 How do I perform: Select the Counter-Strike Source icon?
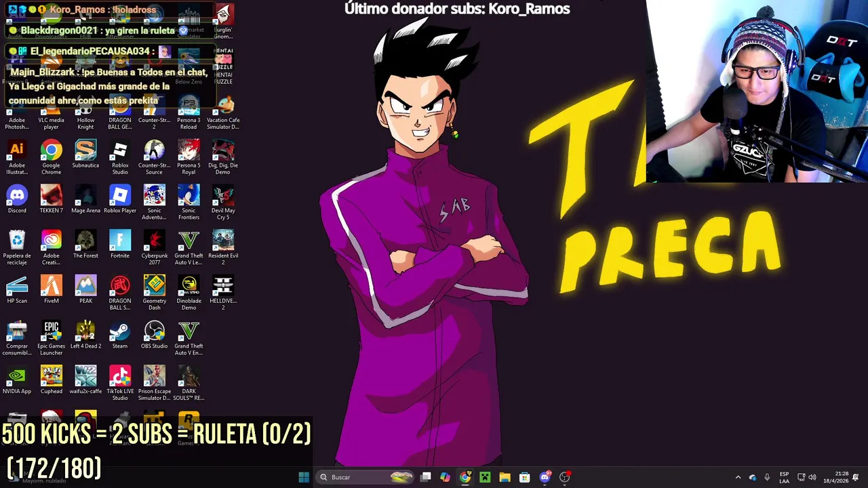154,157
